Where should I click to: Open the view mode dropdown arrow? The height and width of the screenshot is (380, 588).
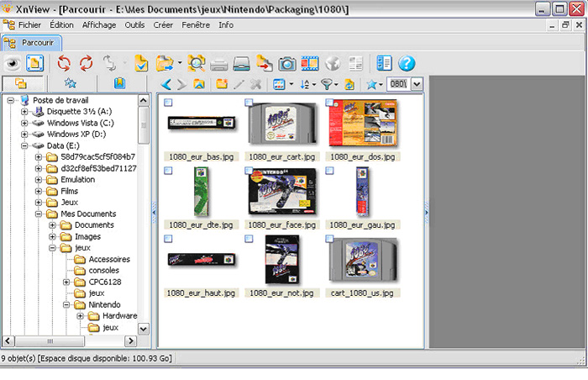pyautogui.click(x=291, y=84)
